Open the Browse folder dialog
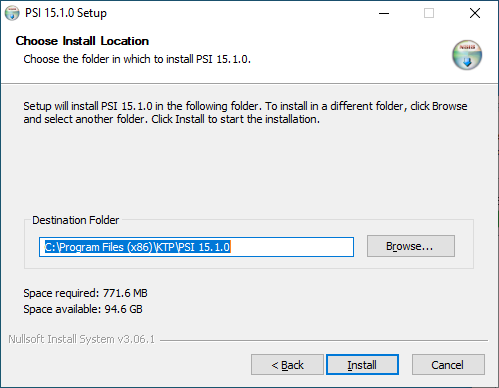499x388 pixels. 411,246
